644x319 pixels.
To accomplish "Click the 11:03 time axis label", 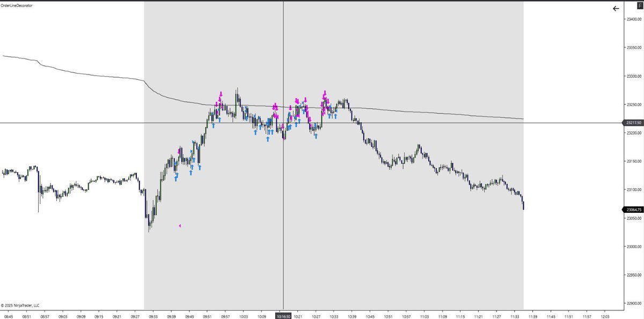I will [x=423, y=316].
